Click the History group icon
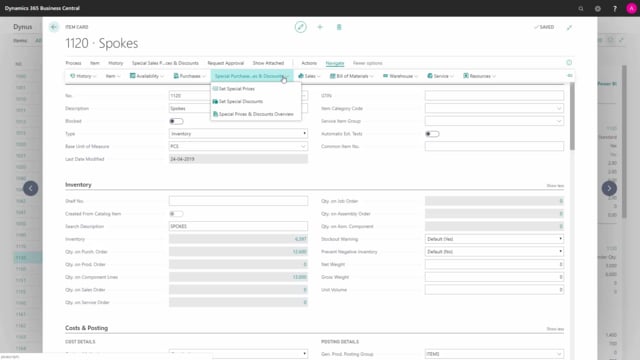This screenshot has height=360, width=640. tap(73, 76)
